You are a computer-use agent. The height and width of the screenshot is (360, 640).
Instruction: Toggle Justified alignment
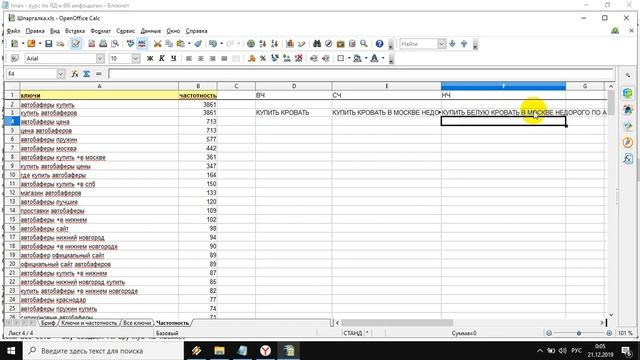pyautogui.click(x=224, y=58)
